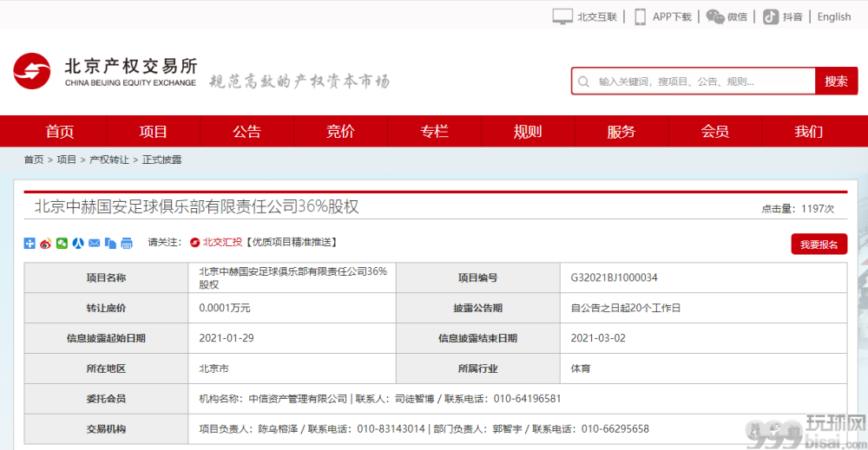The width and height of the screenshot is (868, 450).
Task: Click the China Beijing Equity Exchange logo
Action: pos(105,72)
